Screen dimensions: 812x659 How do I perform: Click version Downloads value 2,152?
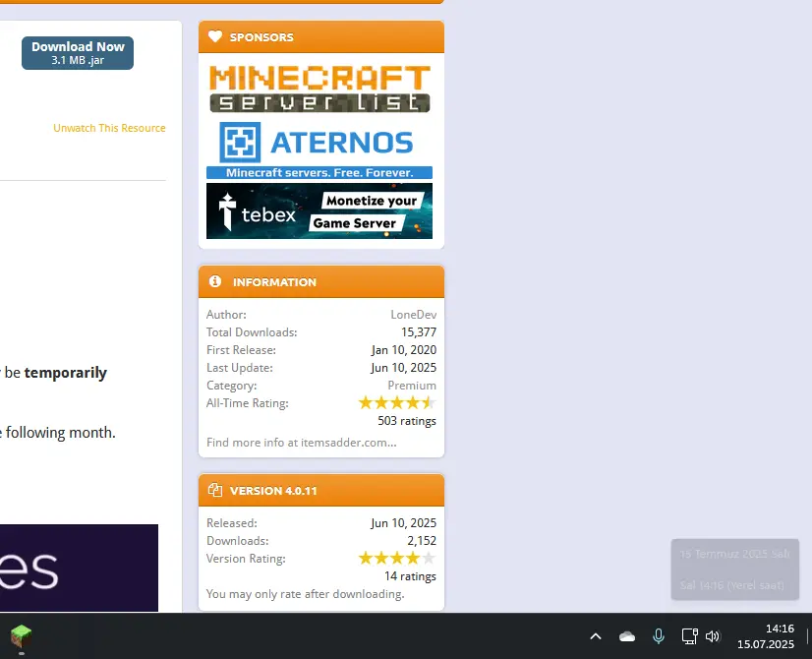[x=422, y=540]
